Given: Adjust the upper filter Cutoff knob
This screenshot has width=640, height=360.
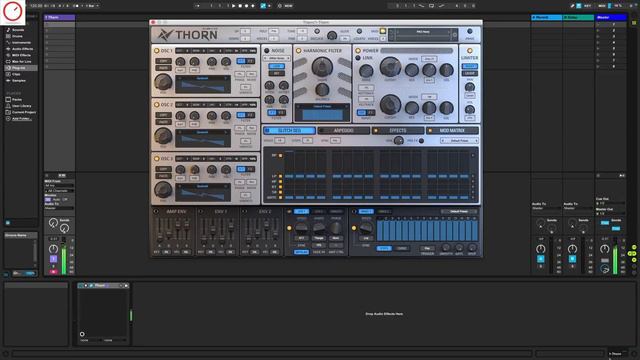Looking at the screenshot, I should 390,67.
